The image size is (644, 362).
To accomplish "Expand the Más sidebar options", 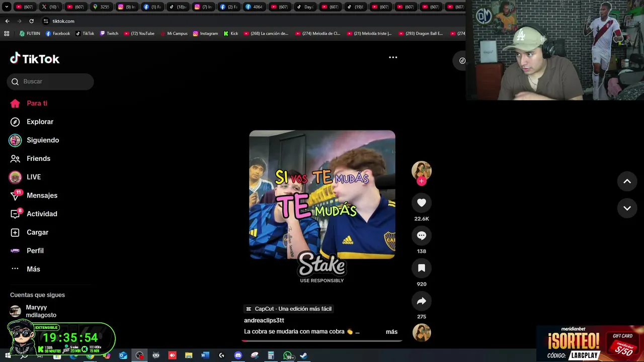I will click(x=25, y=269).
